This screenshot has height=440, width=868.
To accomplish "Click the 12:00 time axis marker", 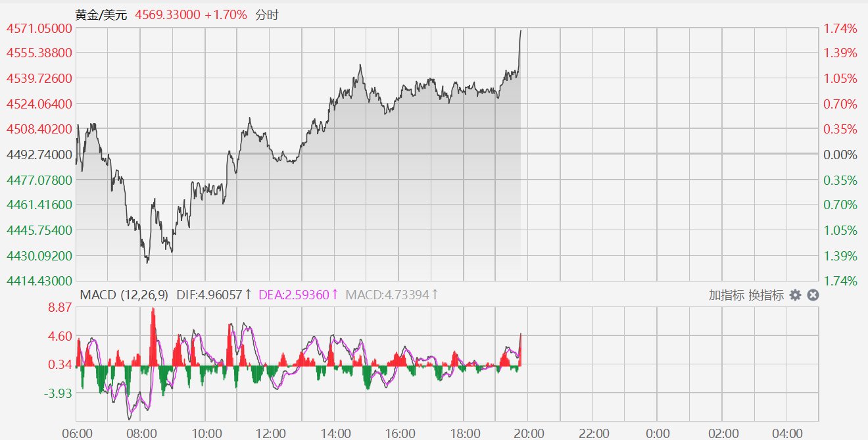I will point(270,433).
